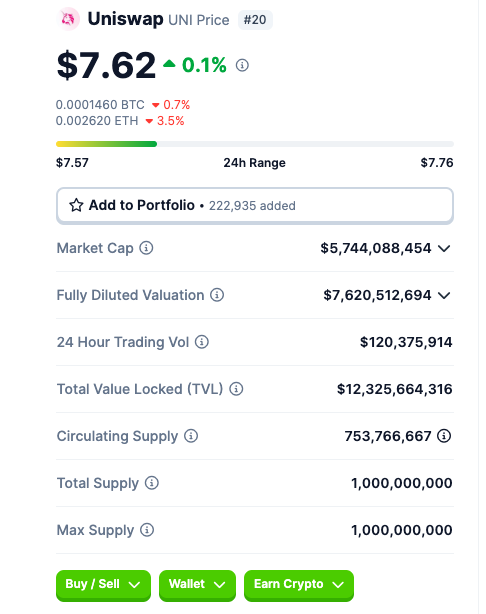
Task: Show info for 24 Hour Trading Vol
Action: pyautogui.click(x=202, y=342)
